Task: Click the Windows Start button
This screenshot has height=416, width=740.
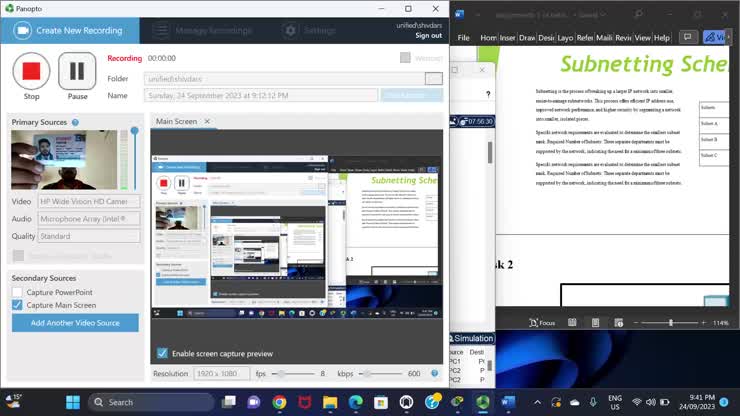Action: [x=72, y=402]
